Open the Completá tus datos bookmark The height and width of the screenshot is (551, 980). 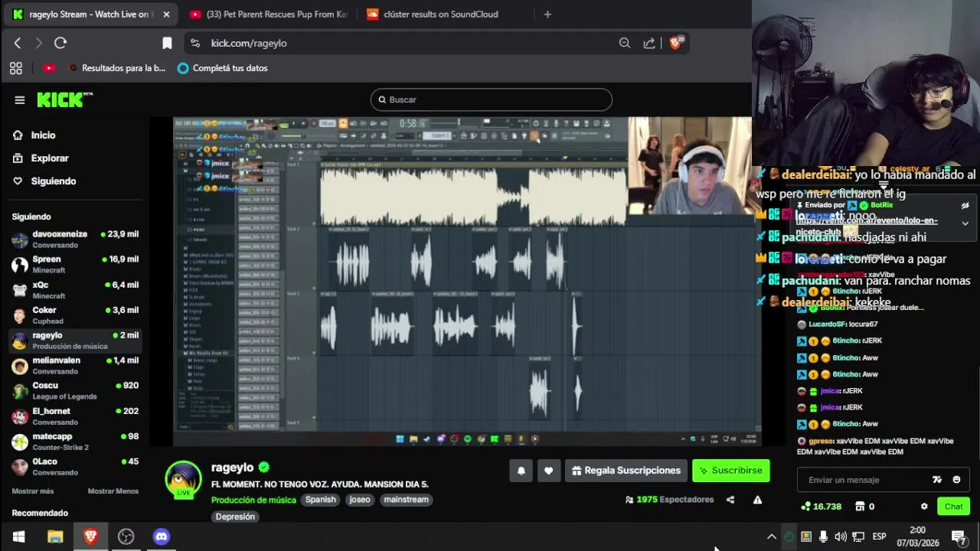point(222,68)
